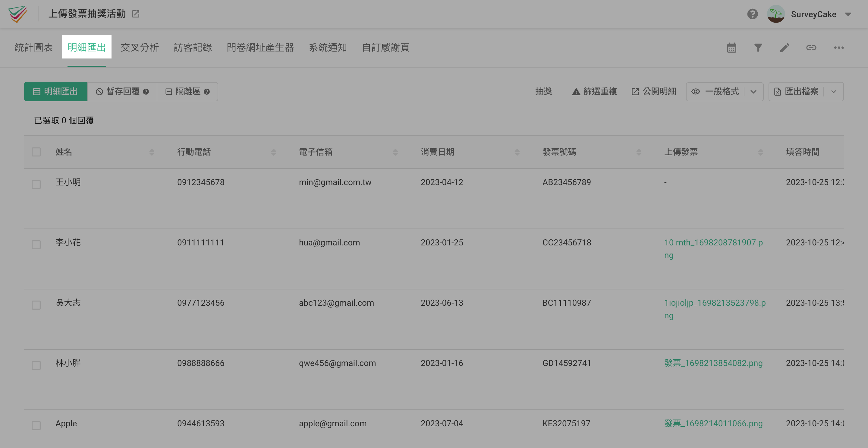Screen dimensions: 868x448
Task: Click the funnel filter icon
Action: (758, 48)
